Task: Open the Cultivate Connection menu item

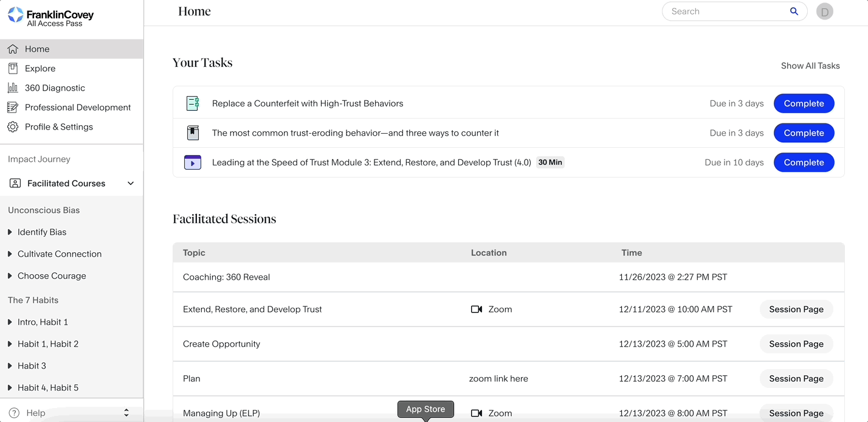Action: (x=59, y=254)
